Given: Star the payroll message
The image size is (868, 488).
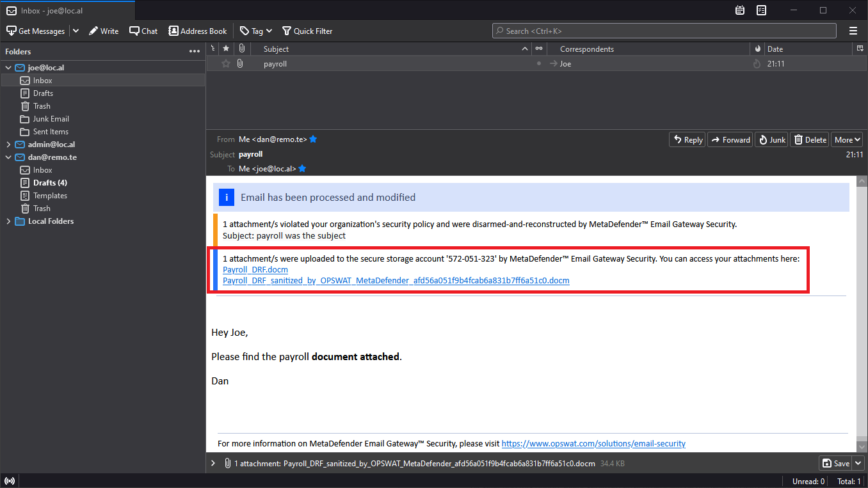Looking at the screenshot, I should point(225,63).
